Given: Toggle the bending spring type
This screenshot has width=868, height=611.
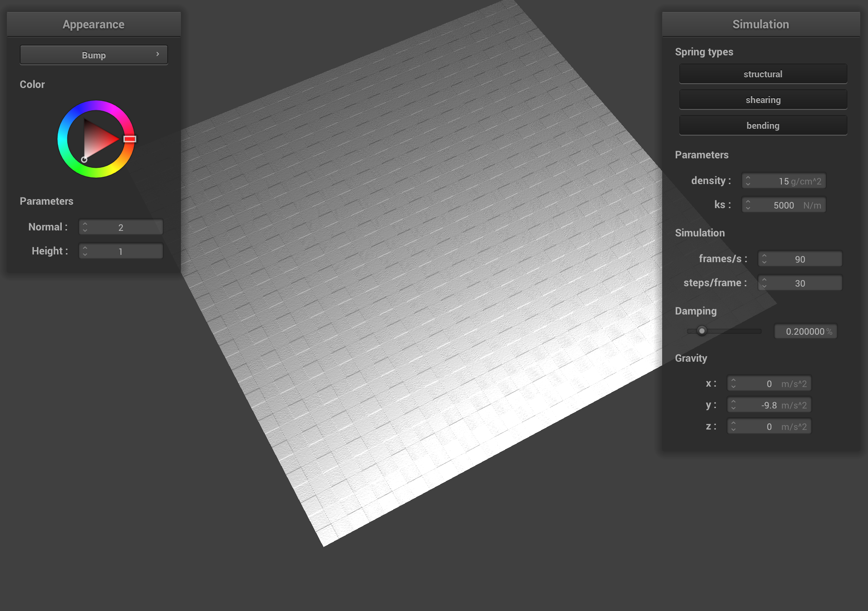Looking at the screenshot, I should pyautogui.click(x=763, y=125).
